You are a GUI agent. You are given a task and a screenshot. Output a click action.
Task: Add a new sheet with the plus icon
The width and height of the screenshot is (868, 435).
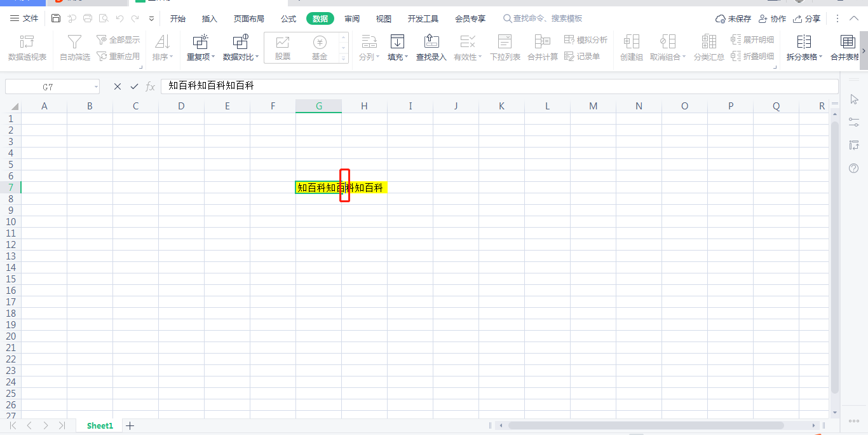130,425
